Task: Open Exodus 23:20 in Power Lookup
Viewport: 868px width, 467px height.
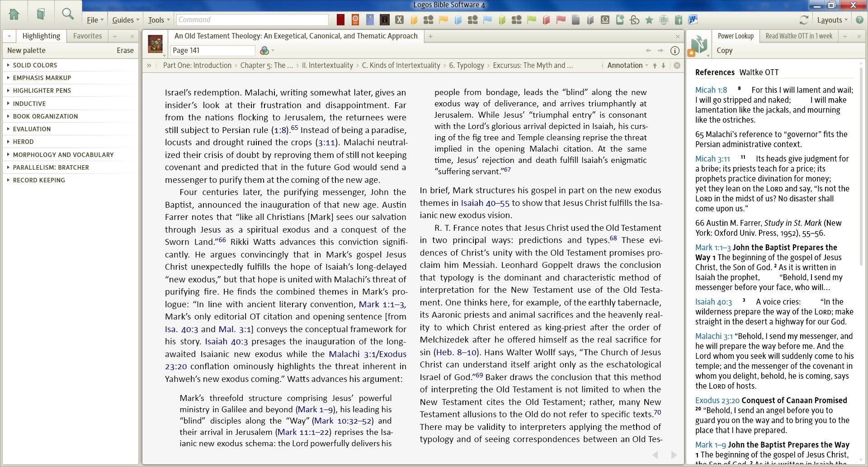Action: click(717, 400)
